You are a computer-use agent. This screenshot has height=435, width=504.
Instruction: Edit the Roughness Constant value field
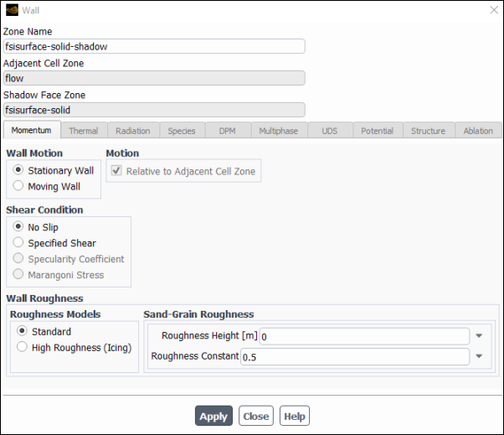pyautogui.click(x=355, y=357)
